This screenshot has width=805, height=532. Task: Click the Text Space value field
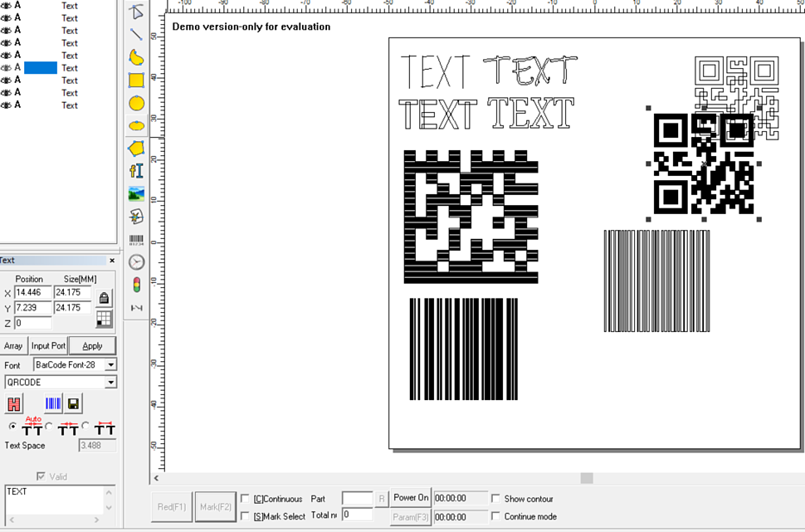point(98,445)
